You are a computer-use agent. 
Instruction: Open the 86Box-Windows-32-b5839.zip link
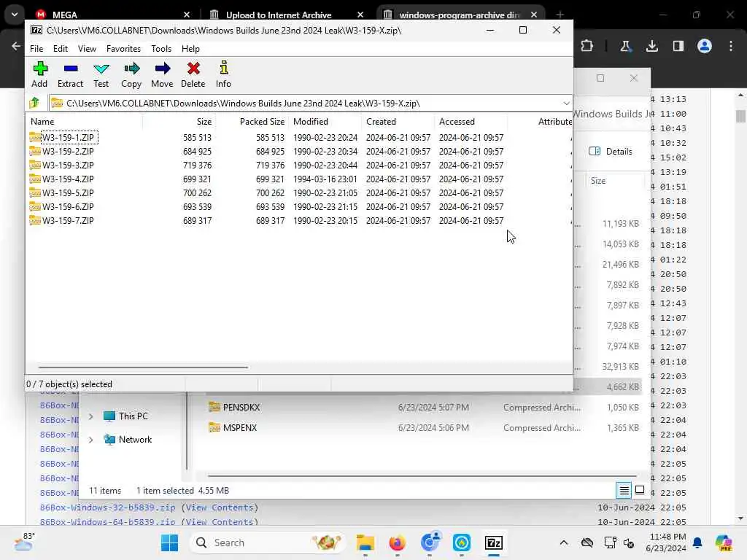tap(108, 507)
